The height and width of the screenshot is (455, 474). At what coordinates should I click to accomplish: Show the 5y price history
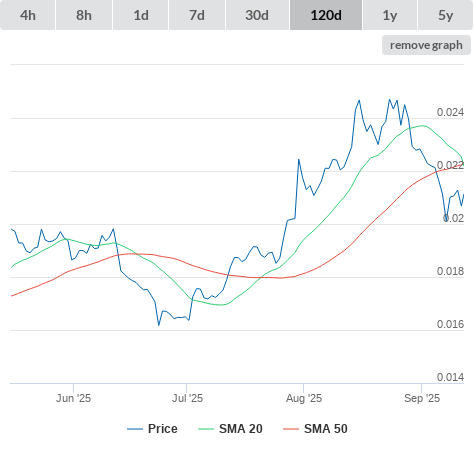click(446, 15)
